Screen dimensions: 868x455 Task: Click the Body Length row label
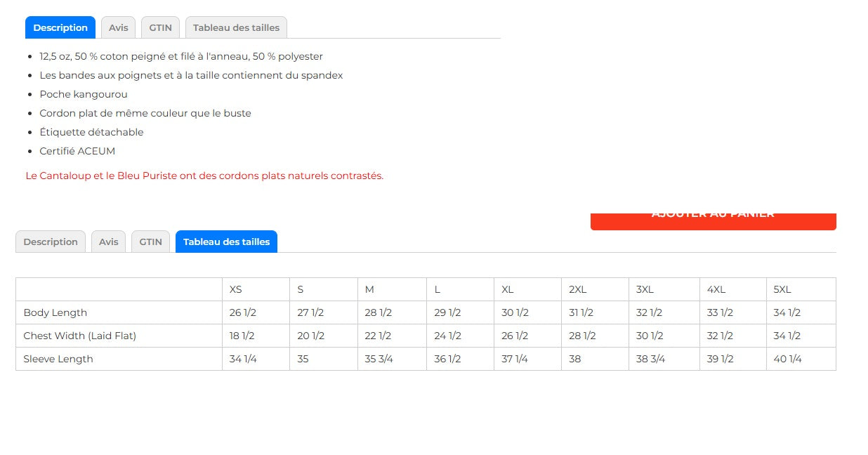point(55,312)
